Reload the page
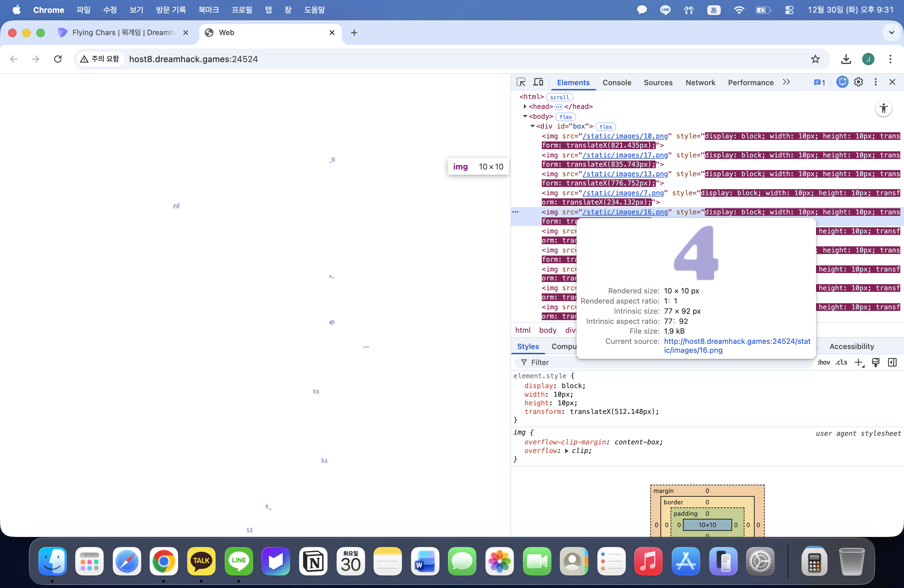Viewport: 904px width, 588px height. tap(58, 59)
